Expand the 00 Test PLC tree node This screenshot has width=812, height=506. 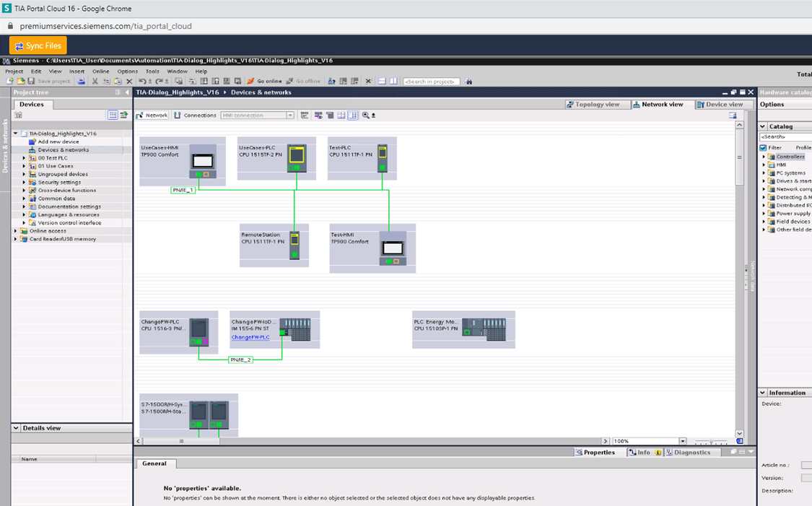click(24, 158)
